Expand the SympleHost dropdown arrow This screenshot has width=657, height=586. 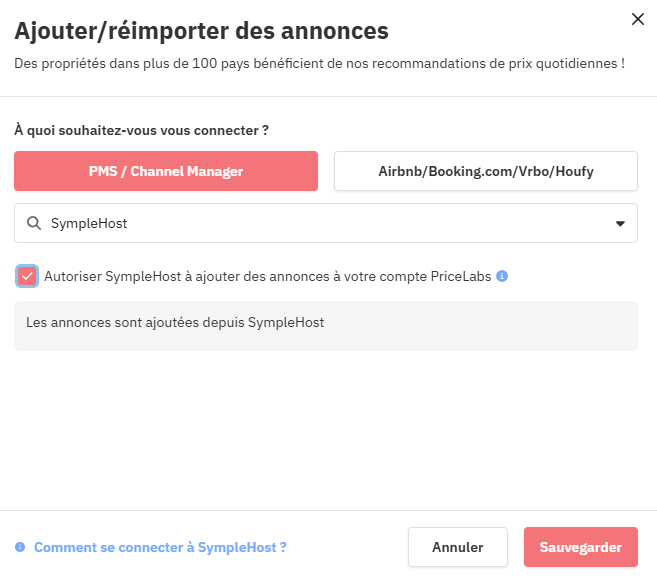pyautogui.click(x=620, y=224)
